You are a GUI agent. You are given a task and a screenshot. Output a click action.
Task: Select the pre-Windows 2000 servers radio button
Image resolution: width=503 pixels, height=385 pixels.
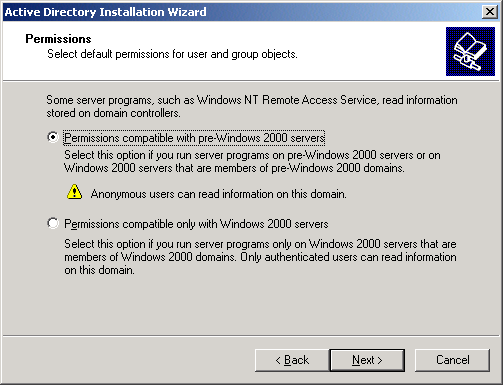(x=53, y=137)
